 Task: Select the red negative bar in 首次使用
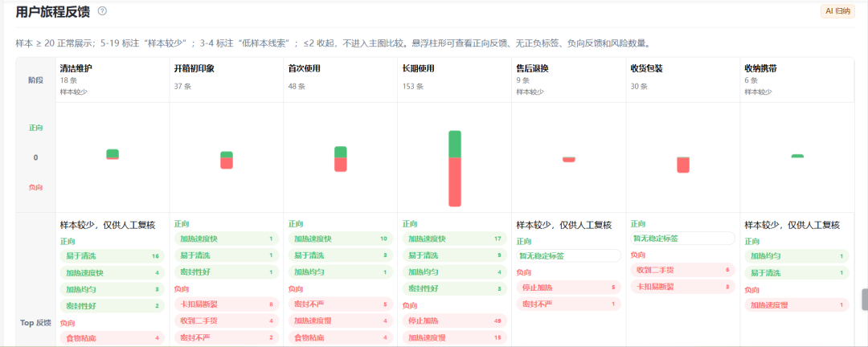click(x=341, y=165)
